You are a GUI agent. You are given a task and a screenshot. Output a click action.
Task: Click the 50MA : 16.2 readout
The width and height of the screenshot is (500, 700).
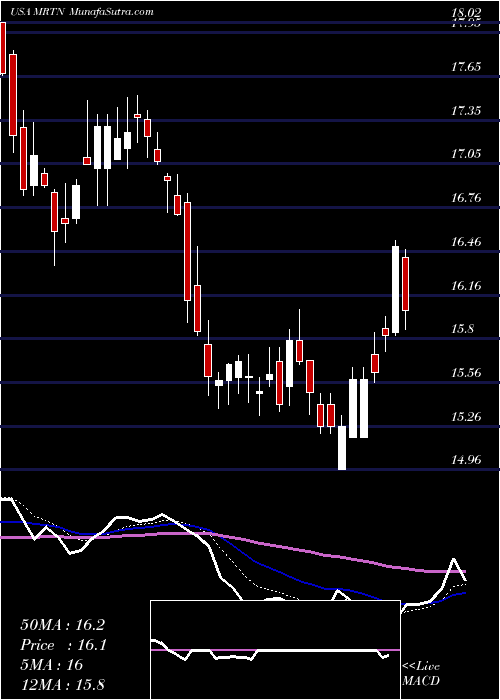[62, 625]
